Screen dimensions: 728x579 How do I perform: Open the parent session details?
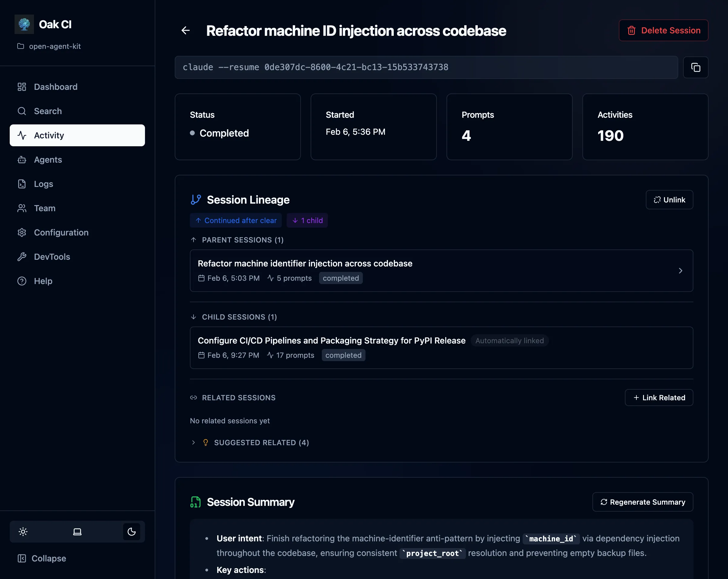pyautogui.click(x=441, y=271)
